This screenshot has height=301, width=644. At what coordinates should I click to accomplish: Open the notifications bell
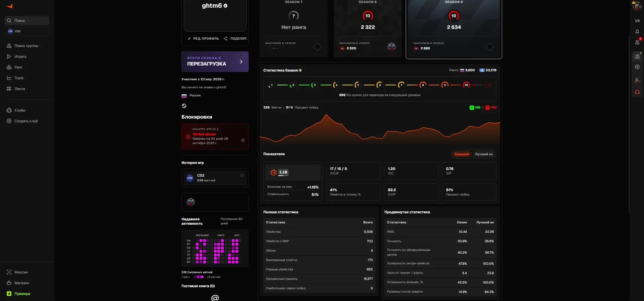637,32
